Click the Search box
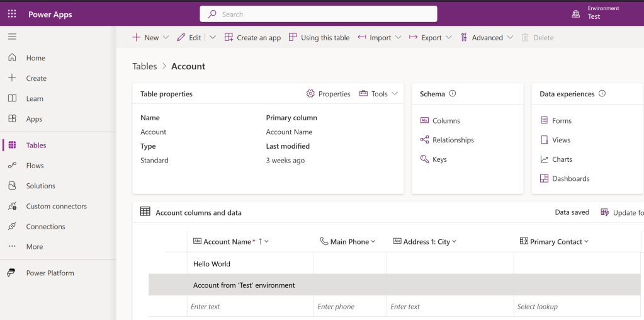The height and width of the screenshot is (320, 644). [319, 14]
